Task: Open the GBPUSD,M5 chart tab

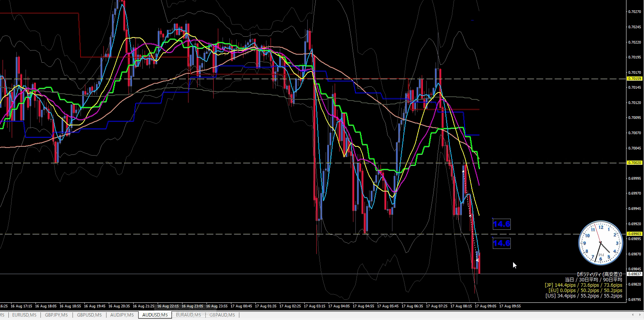Action: (89, 315)
